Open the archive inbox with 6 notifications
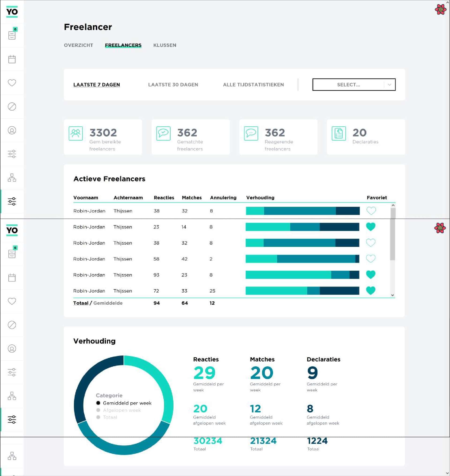The height and width of the screenshot is (476, 450). [x=12, y=35]
